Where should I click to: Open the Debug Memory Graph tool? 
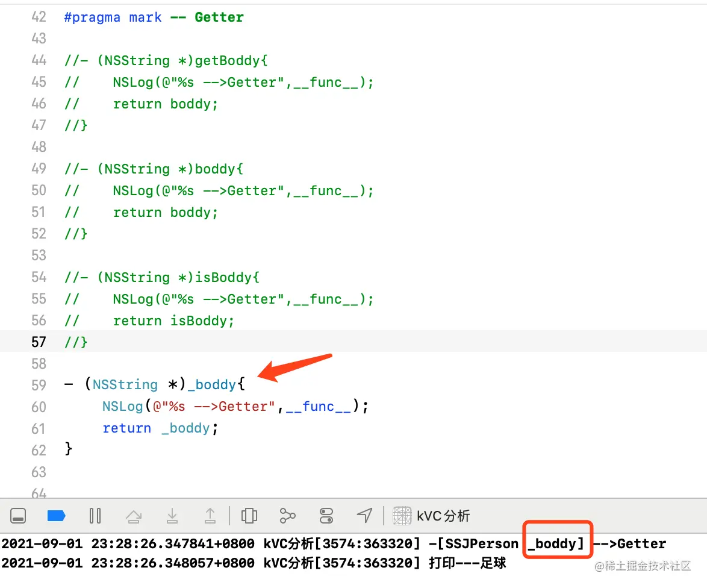coord(288,515)
